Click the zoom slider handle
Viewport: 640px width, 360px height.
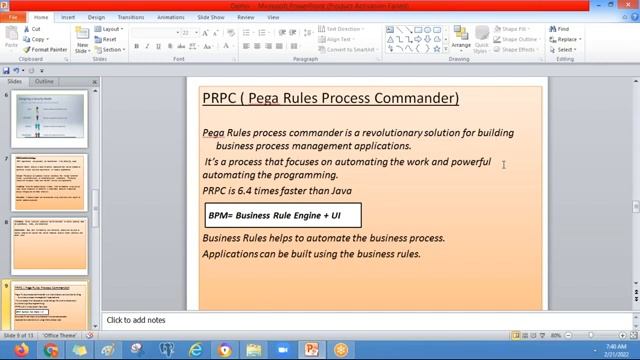point(591,336)
